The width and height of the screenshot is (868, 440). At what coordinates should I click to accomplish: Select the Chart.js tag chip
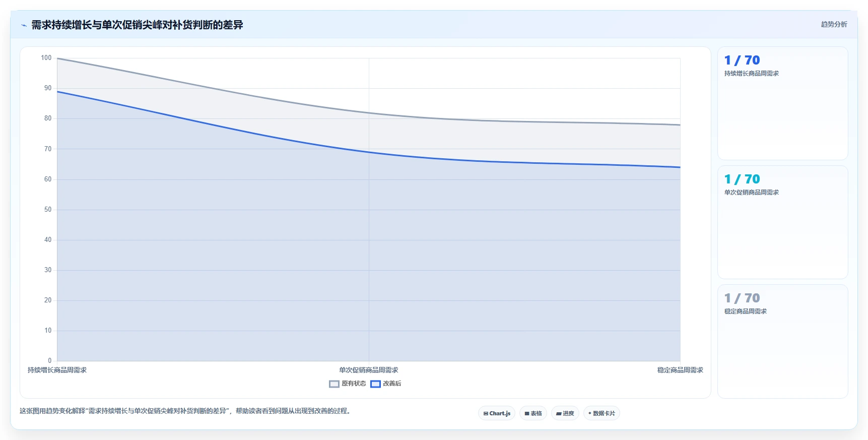[497, 413]
